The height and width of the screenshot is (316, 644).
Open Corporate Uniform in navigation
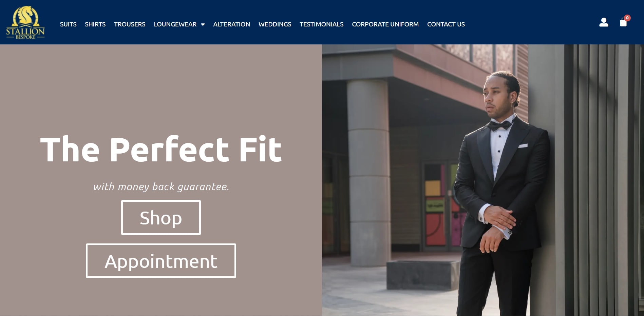pyautogui.click(x=385, y=24)
